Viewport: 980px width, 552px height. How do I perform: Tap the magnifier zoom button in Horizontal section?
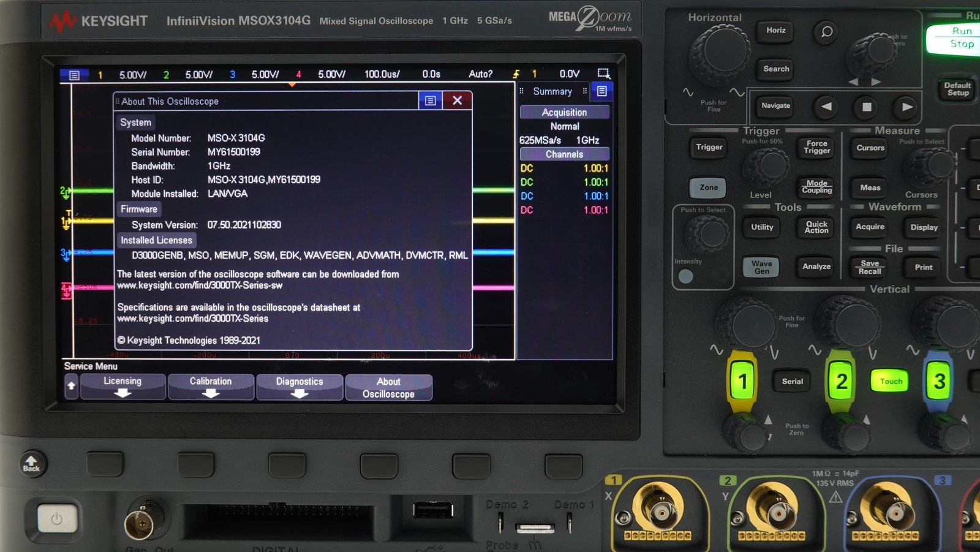pos(827,31)
